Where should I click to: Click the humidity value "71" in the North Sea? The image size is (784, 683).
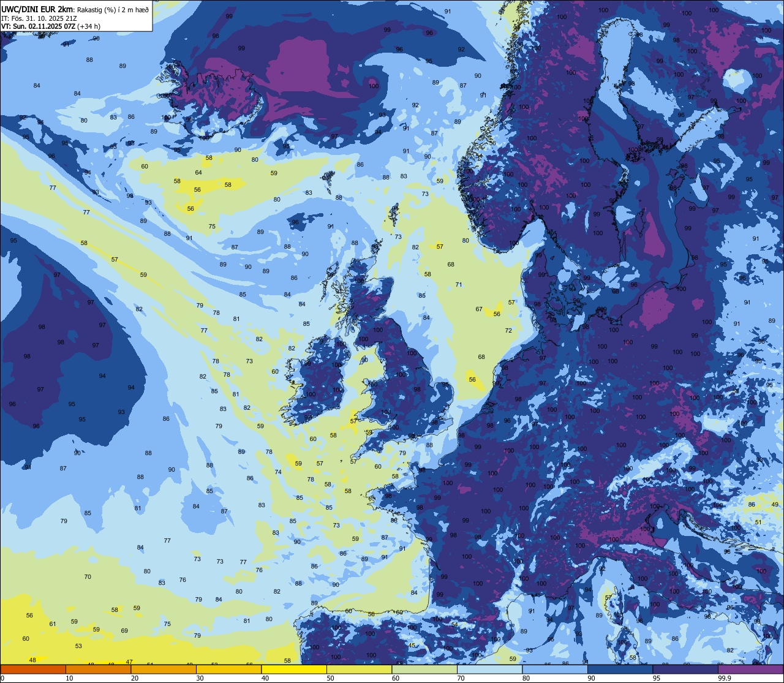click(x=459, y=285)
